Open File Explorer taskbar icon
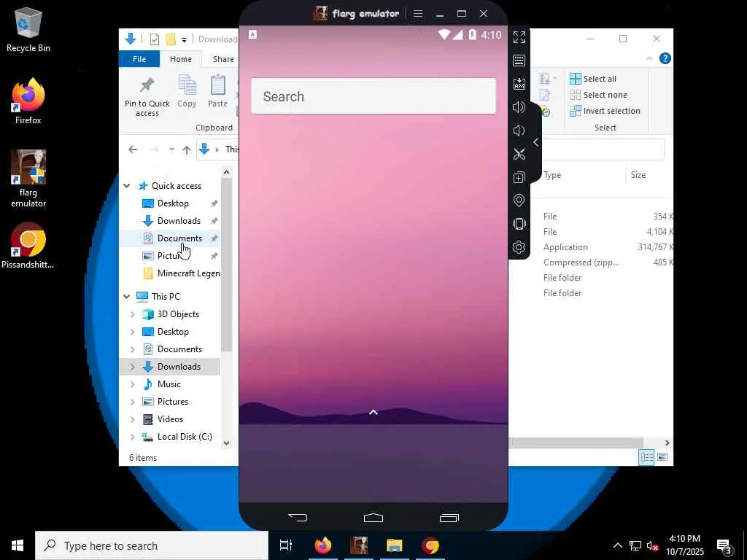 [x=395, y=545]
